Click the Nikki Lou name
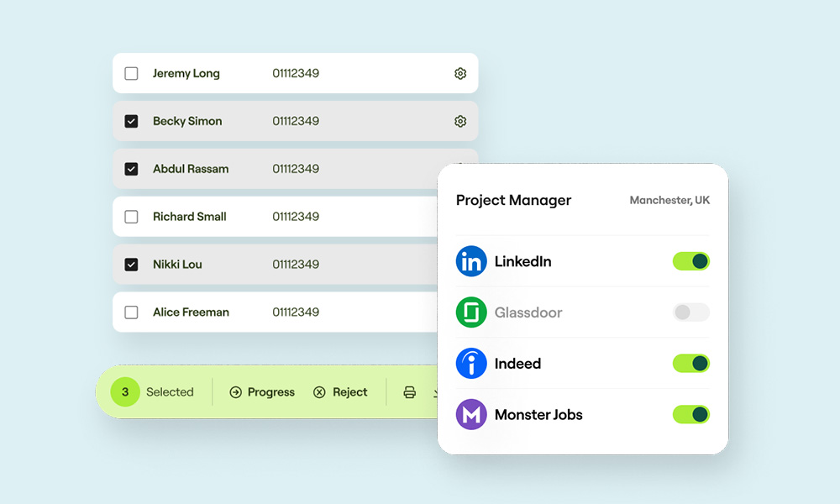 point(177,264)
